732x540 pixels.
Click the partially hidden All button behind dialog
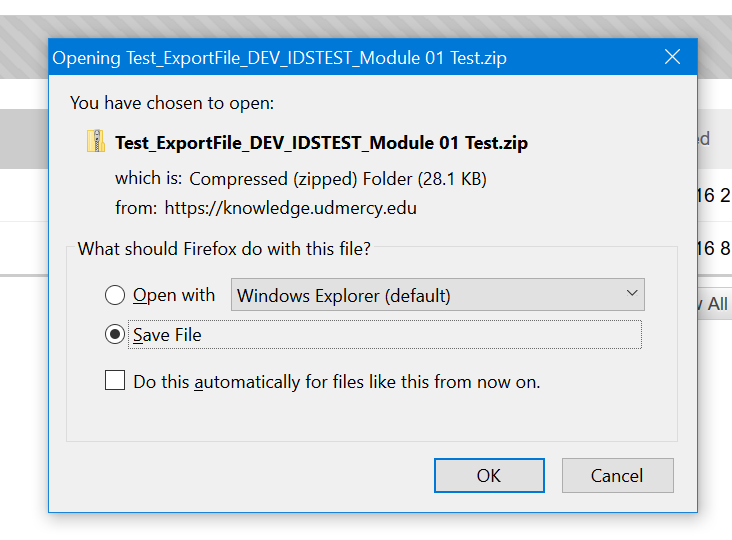coord(715,303)
